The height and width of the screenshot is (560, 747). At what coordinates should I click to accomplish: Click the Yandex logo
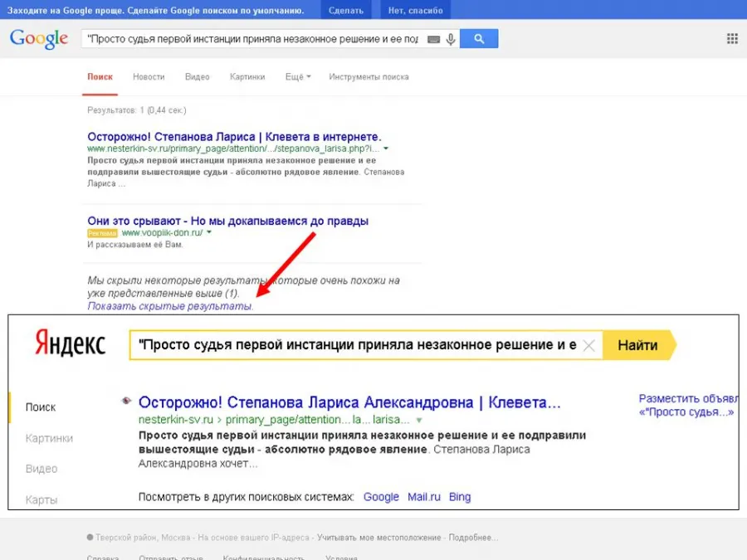pyautogui.click(x=70, y=343)
